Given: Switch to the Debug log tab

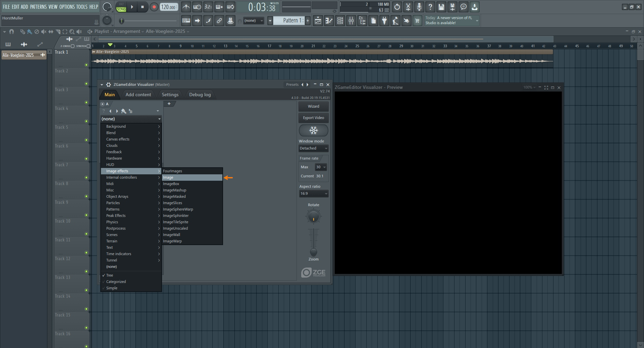Looking at the screenshot, I should 200,95.
